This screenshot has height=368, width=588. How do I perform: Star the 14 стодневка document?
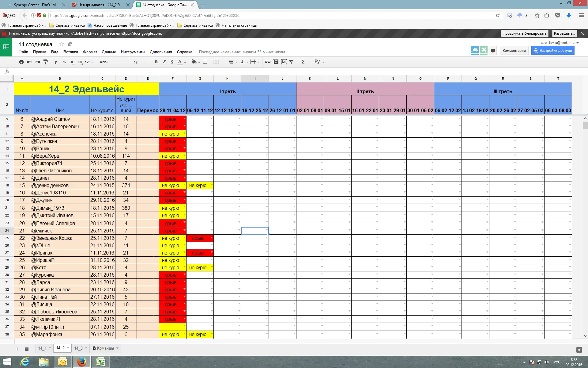(61, 44)
